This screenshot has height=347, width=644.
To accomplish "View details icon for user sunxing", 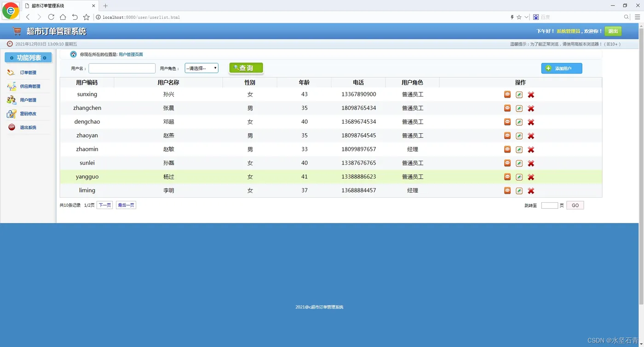I will tap(507, 95).
